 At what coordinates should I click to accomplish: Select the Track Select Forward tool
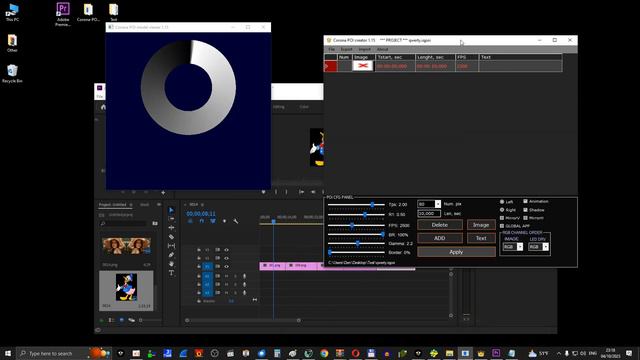171,219
